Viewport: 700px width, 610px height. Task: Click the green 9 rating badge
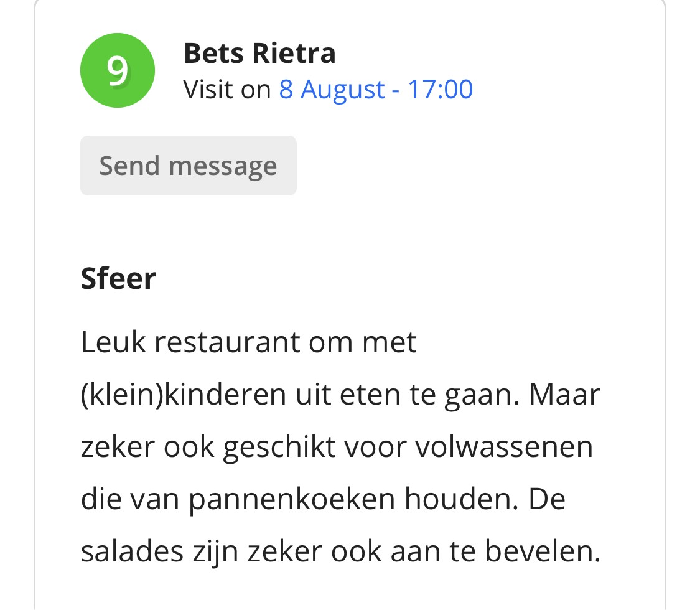click(x=118, y=70)
